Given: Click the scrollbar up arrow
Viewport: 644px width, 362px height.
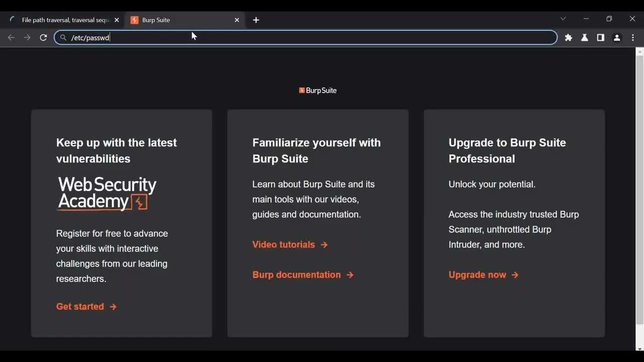Looking at the screenshot, I should pyautogui.click(x=640, y=51).
